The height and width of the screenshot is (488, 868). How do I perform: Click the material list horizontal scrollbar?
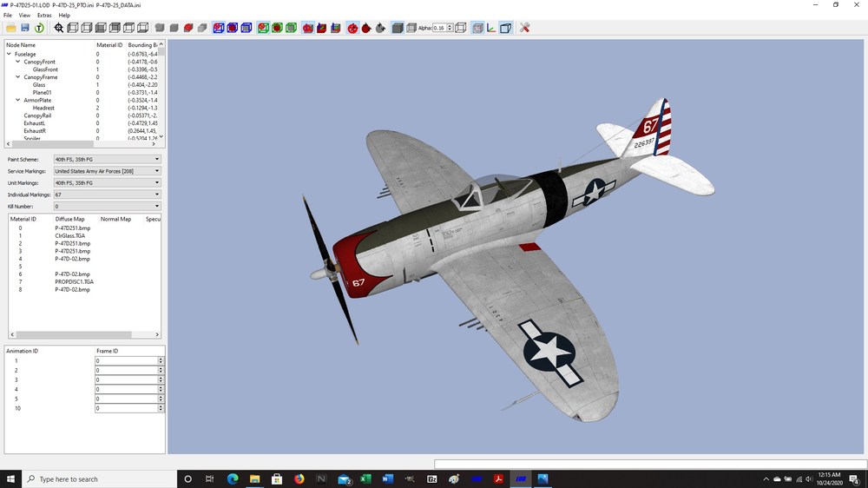[x=85, y=334]
